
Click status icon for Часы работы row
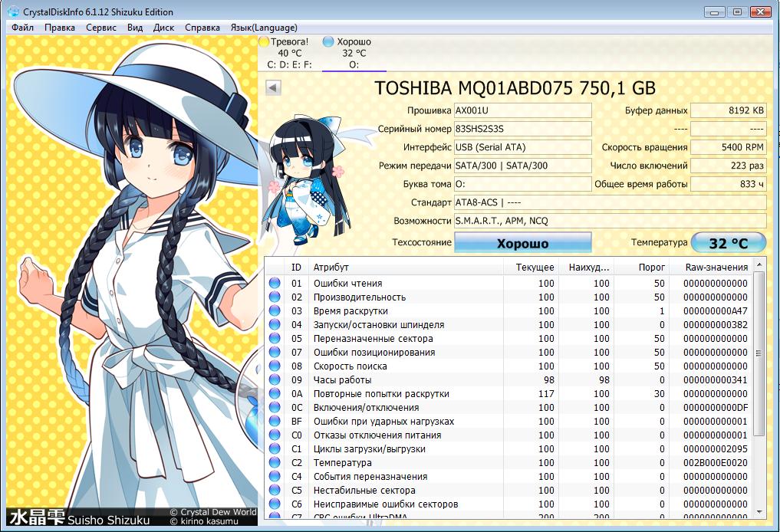pyautogui.click(x=274, y=380)
